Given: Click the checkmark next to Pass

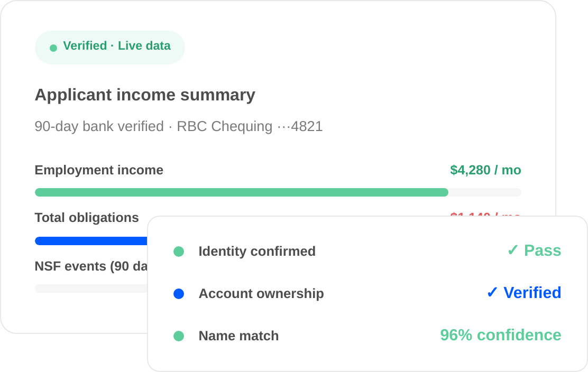Looking at the screenshot, I should click(512, 250).
